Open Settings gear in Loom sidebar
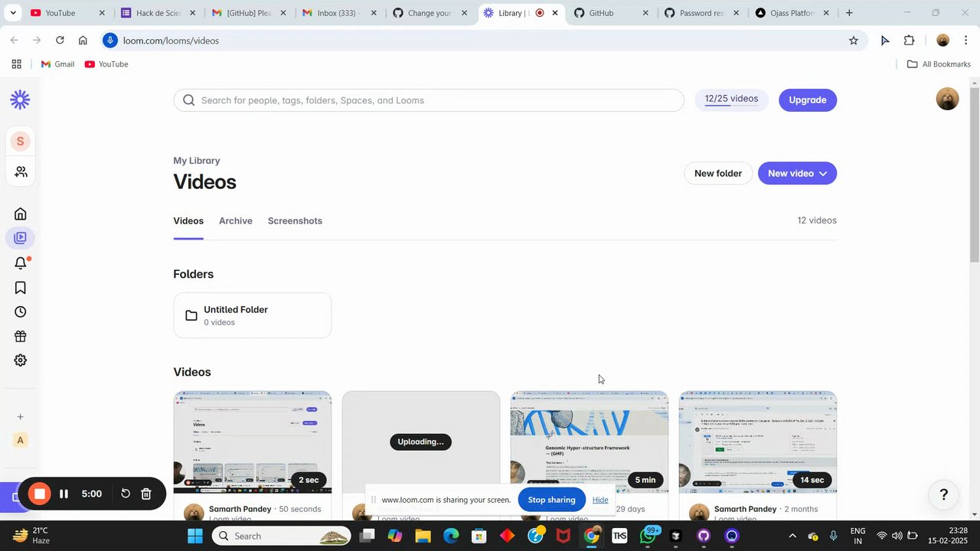Image resolution: width=980 pixels, height=551 pixels. pos(21,360)
